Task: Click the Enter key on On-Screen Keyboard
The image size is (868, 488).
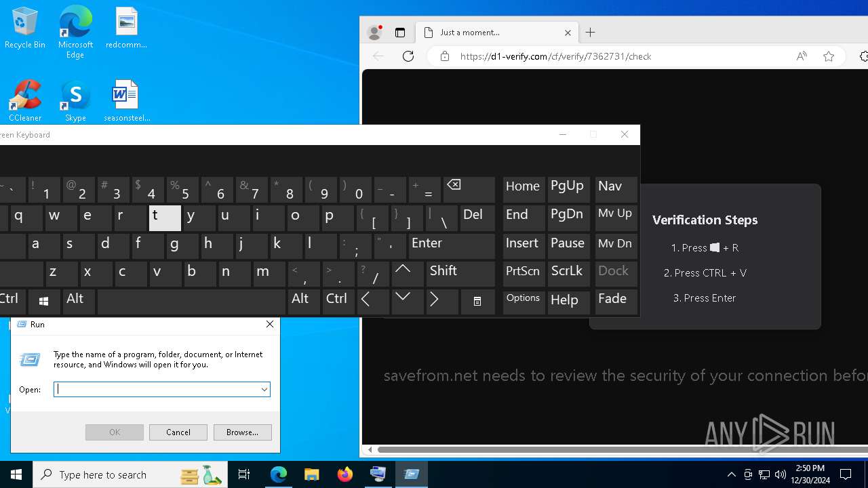Action: click(452, 245)
